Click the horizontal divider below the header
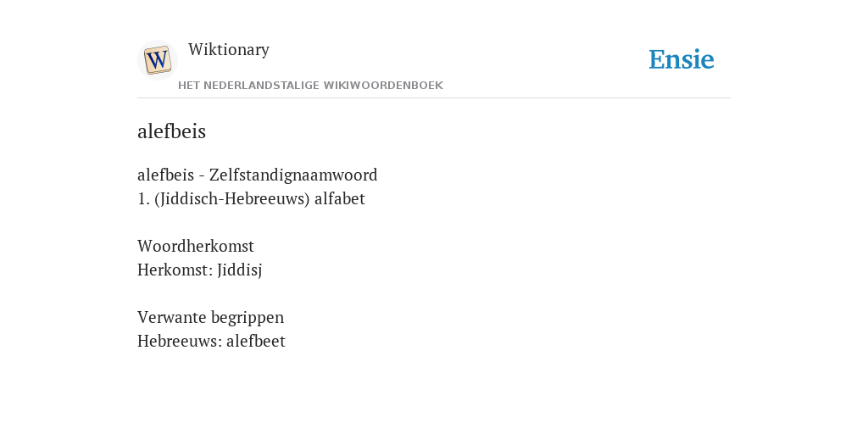Image resolution: width=868 pixels, height=434 pixels. click(x=434, y=98)
